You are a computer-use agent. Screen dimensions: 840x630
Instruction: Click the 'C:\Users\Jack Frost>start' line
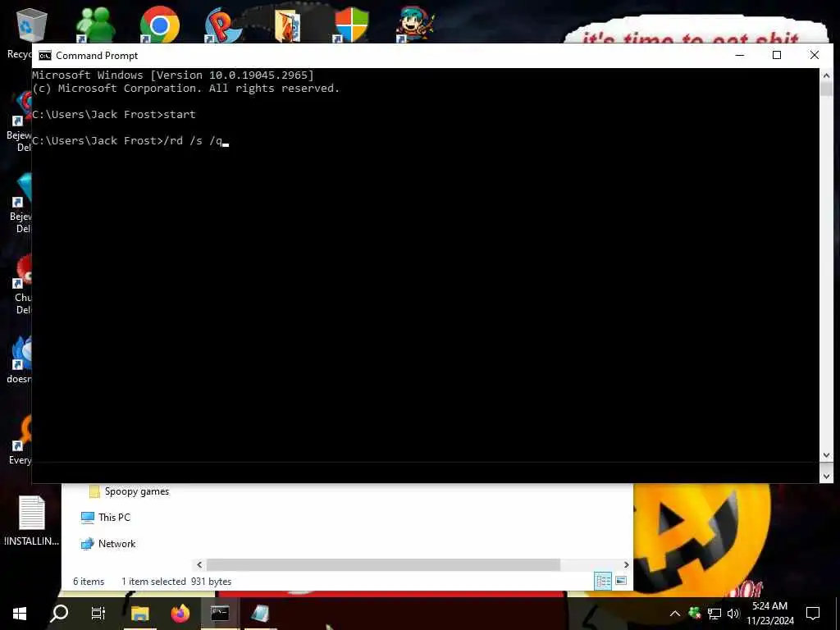[113, 114]
